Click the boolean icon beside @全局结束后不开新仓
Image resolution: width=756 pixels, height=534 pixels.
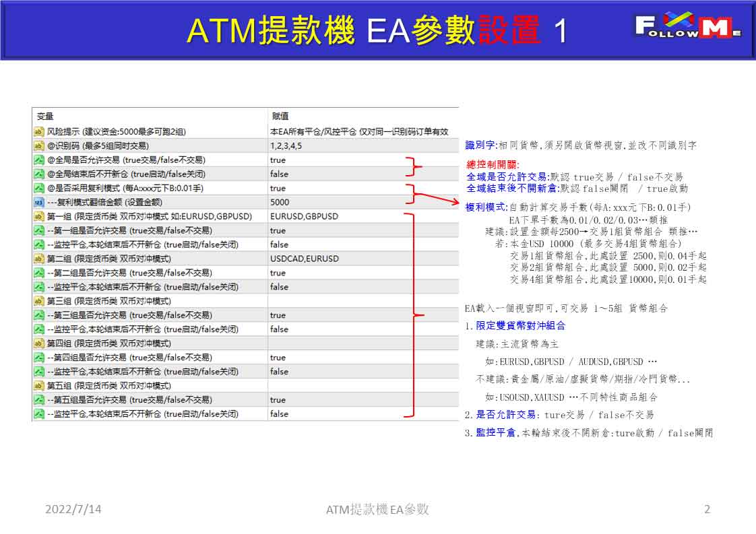pyautogui.click(x=38, y=174)
